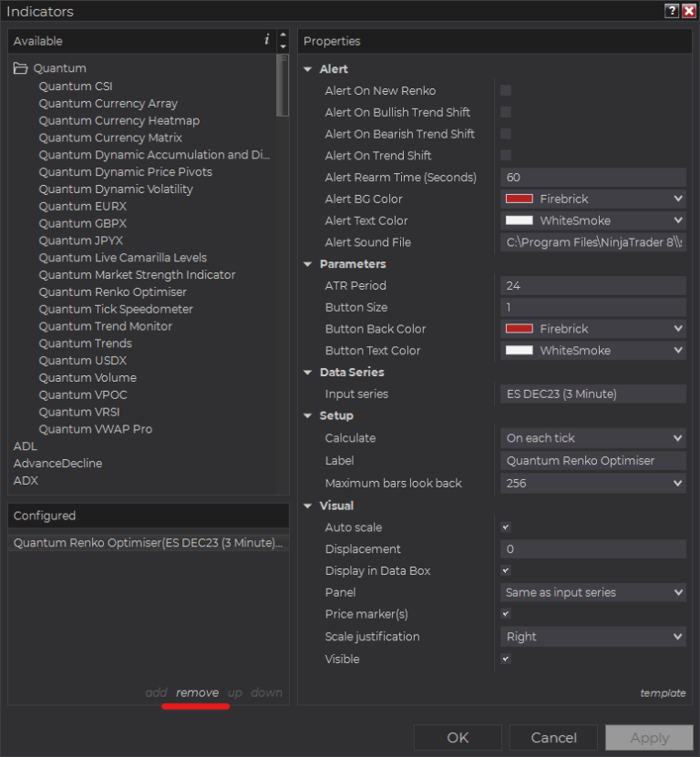Viewport: 700px width, 757px height.
Task: Click the folder icon beside Quantum
Action: (20, 67)
